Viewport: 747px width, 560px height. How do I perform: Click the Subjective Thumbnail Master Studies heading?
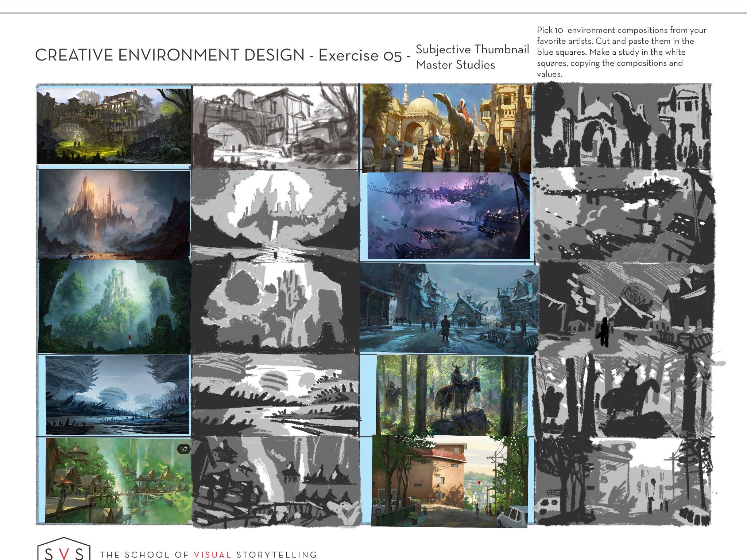tap(472, 57)
